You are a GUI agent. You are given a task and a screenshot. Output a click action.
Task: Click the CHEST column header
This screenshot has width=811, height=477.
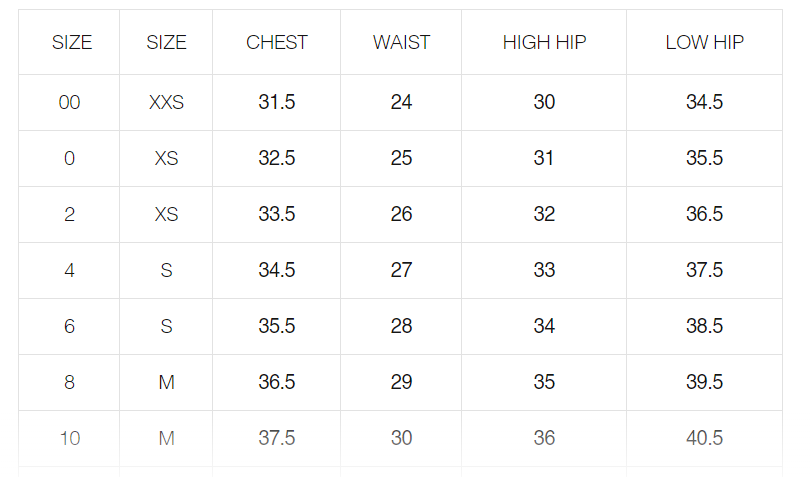(x=277, y=42)
